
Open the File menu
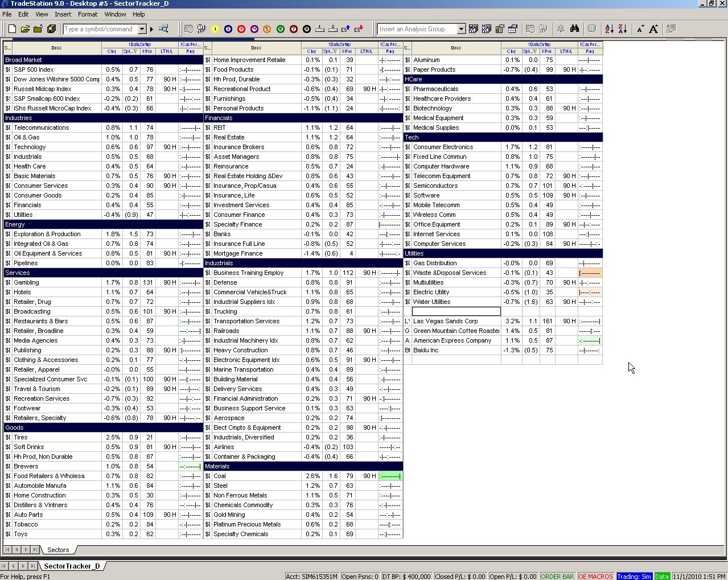tap(7, 14)
